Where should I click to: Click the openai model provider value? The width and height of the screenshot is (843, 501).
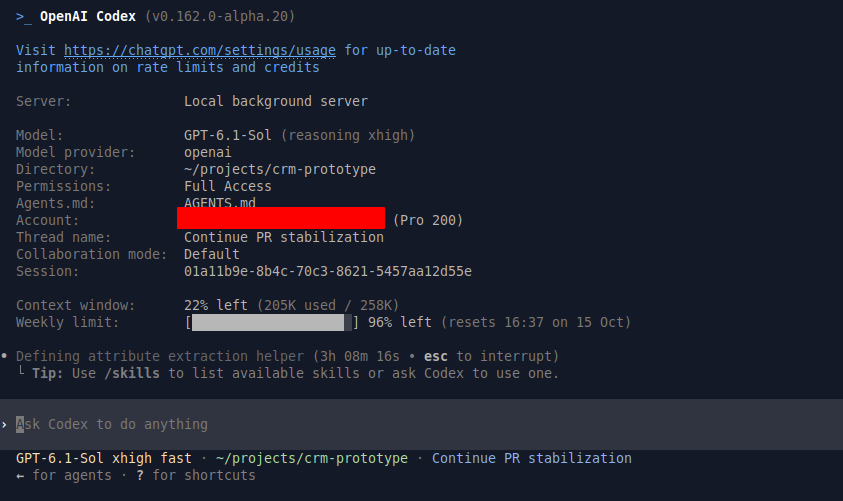coord(208,153)
